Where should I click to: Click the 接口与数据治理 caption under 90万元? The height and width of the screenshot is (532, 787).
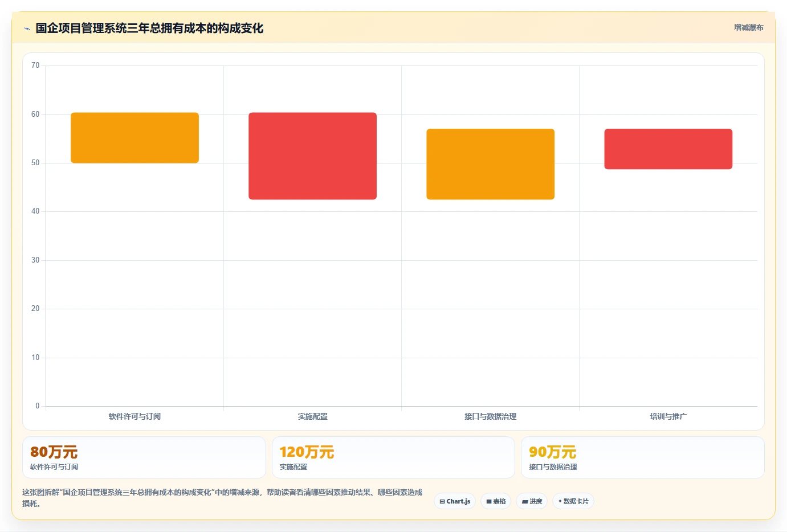(x=553, y=467)
